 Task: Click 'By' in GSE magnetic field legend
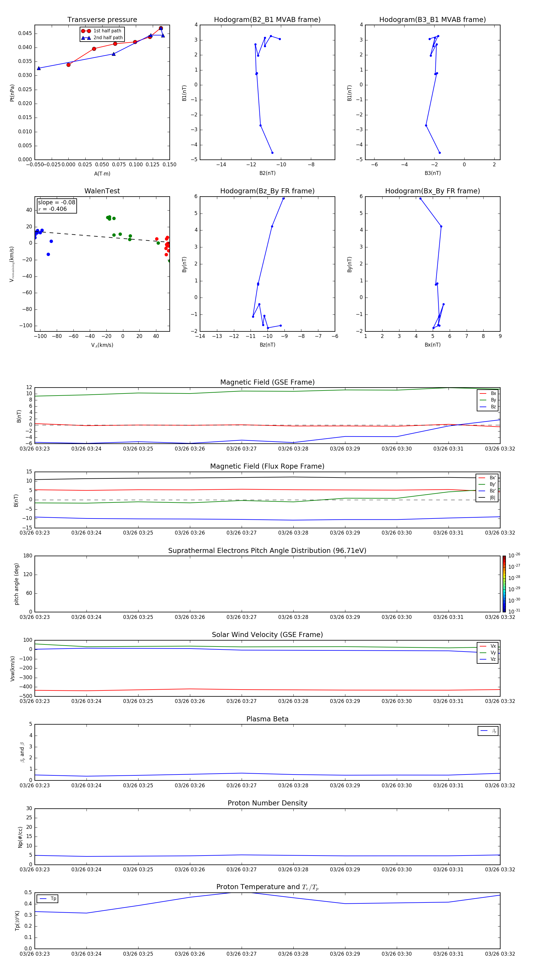488,400
